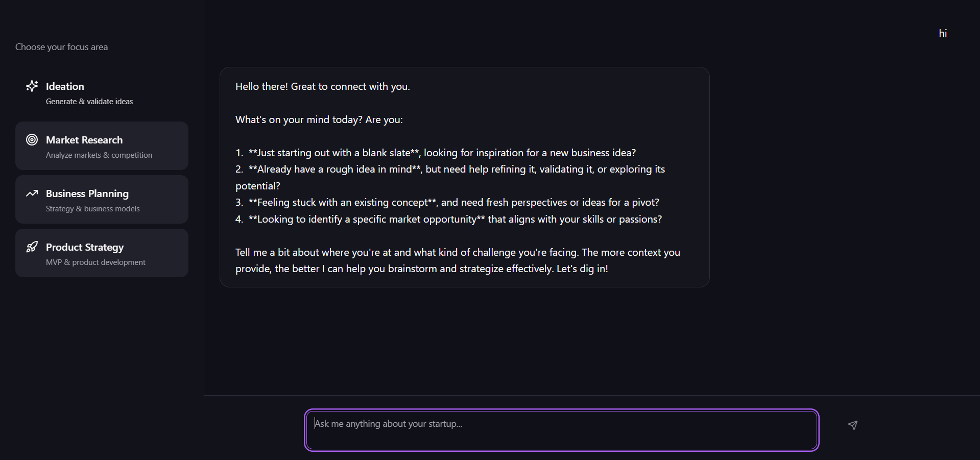Click the 'Strategy & business models' subtitle

[92, 209]
